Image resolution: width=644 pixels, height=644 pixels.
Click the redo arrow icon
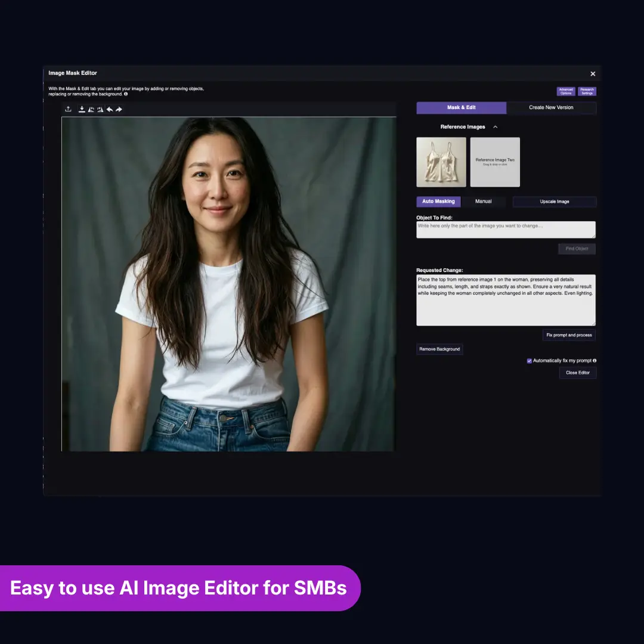pos(119,109)
